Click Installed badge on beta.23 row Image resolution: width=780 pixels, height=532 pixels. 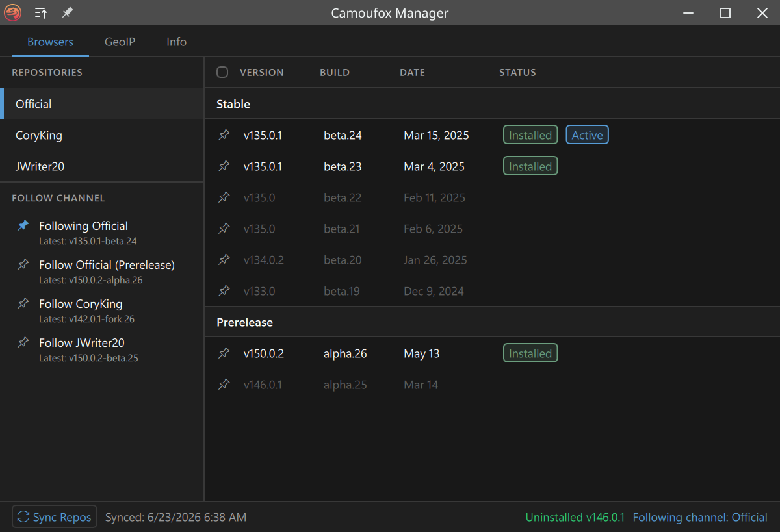pos(530,166)
